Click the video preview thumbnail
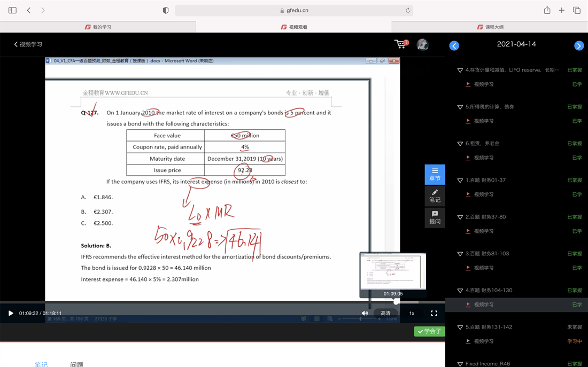Screen dimensions: 588x367 (393, 271)
